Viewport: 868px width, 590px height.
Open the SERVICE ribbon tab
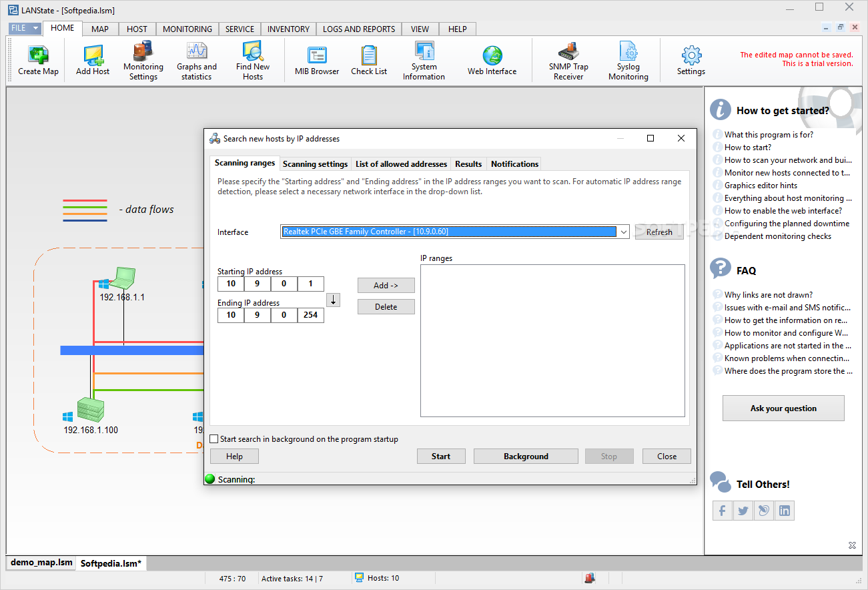pyautogui.click(x=240, y=29)
